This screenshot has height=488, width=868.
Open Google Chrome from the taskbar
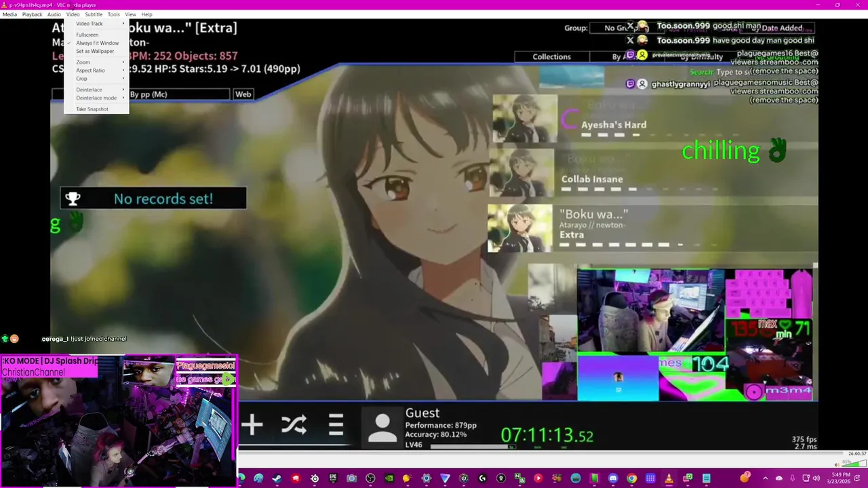pyautogui.click(x=631, y=479)
